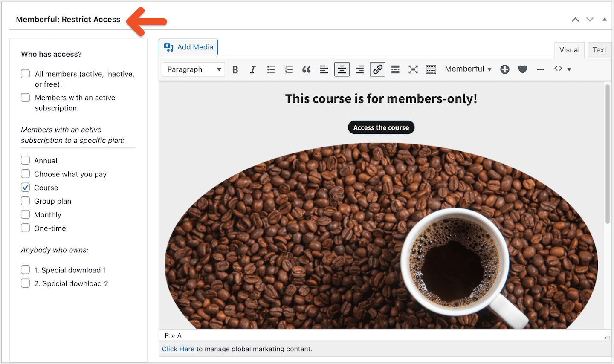Open the Paragraph format dropdown
Viewport: 614px width, 364px height.
[x=194, y=69]
